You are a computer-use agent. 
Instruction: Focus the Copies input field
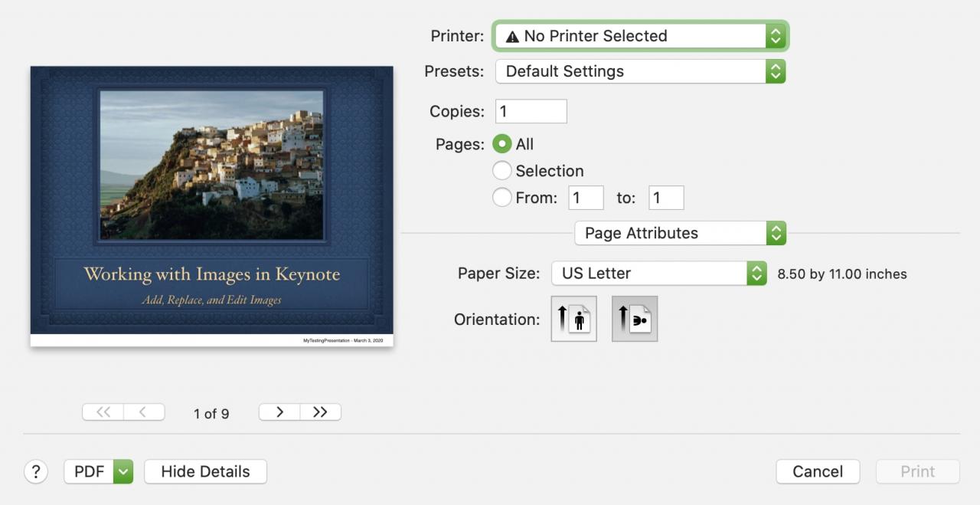click(531, 111)
